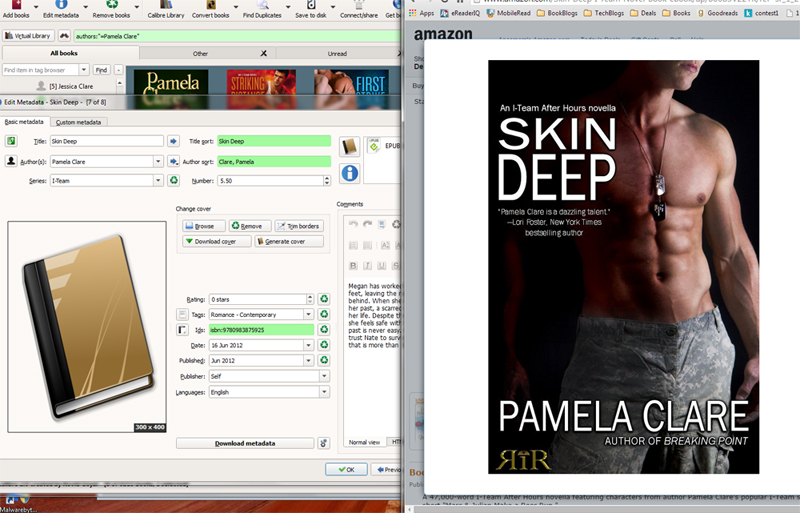Clear the series with the recycle icon
The image size is (800, 513).
point(173,180)
